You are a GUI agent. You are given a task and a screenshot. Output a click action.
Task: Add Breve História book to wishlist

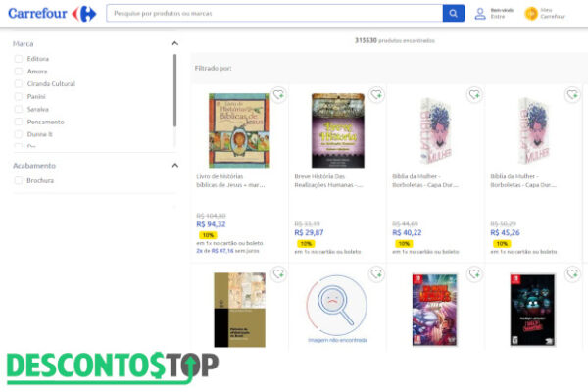[x=376, y=94]
